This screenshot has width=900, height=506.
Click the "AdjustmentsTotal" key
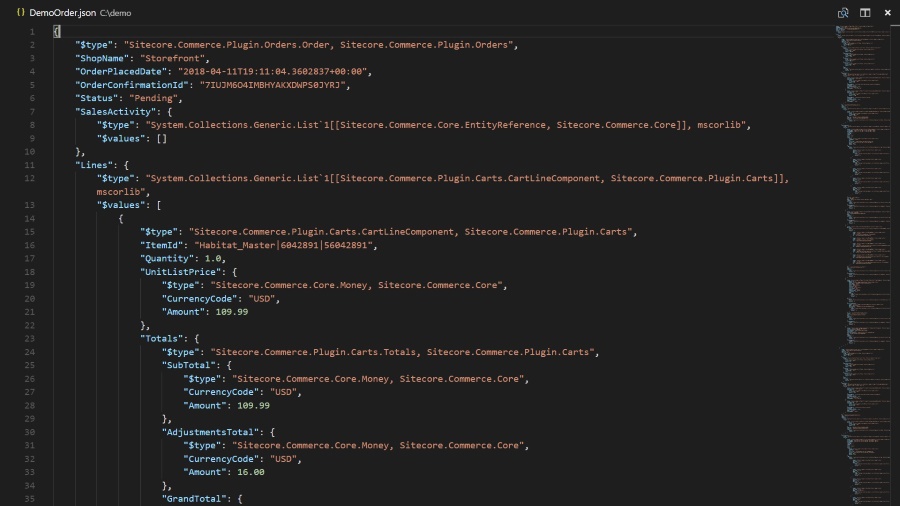pos(211,432)
